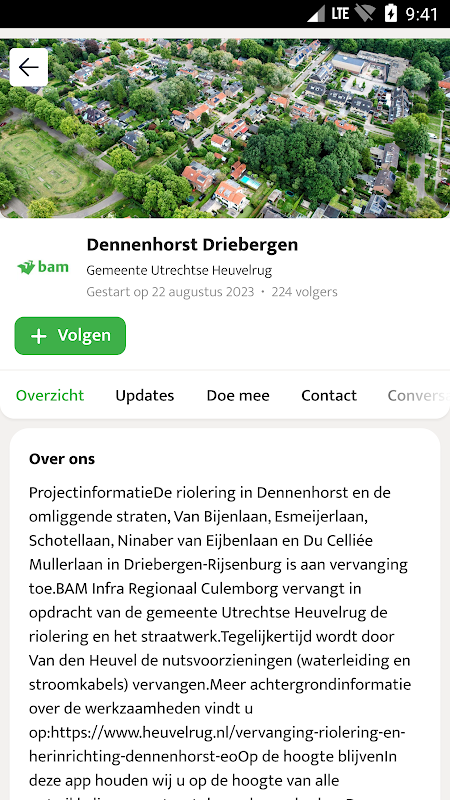Click the plus icon on Volgen

(x=39, y=336)
